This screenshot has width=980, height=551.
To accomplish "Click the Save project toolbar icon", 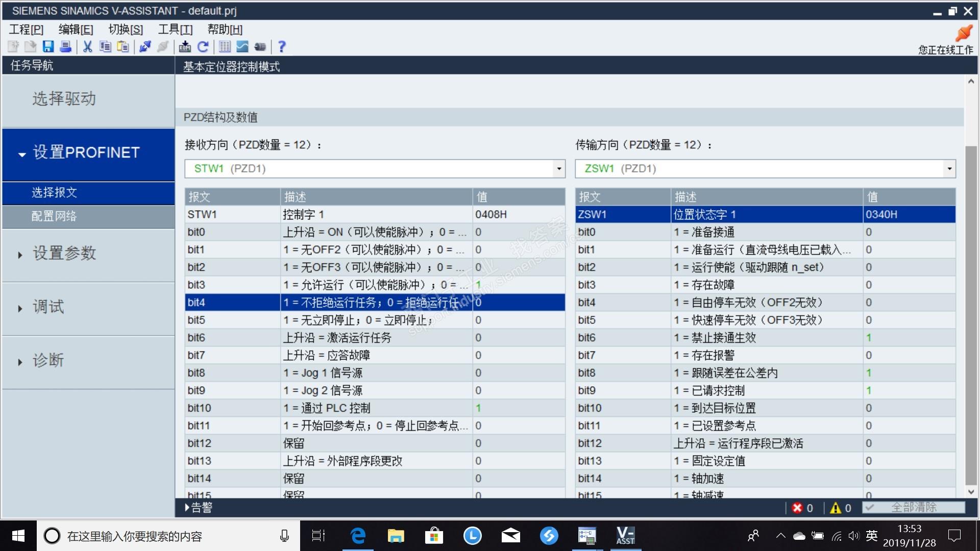I will (48, 47).
